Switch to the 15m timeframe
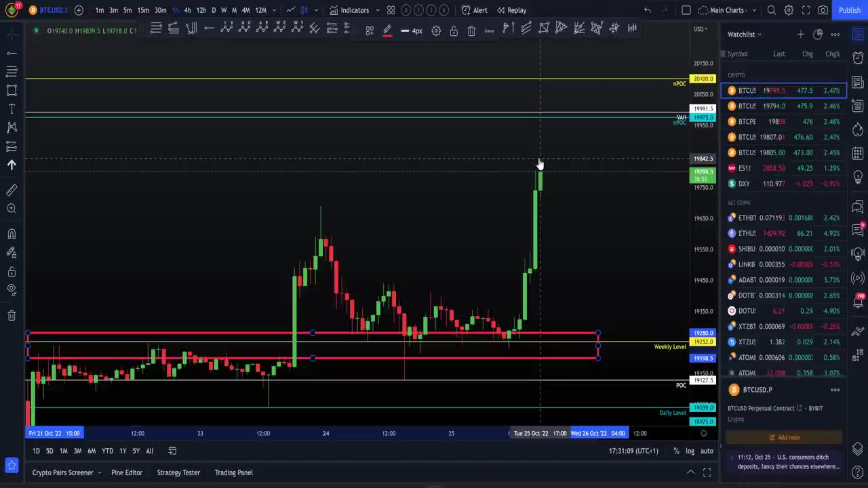The width and height of the screenshot is (868, 488). (143, 10)
